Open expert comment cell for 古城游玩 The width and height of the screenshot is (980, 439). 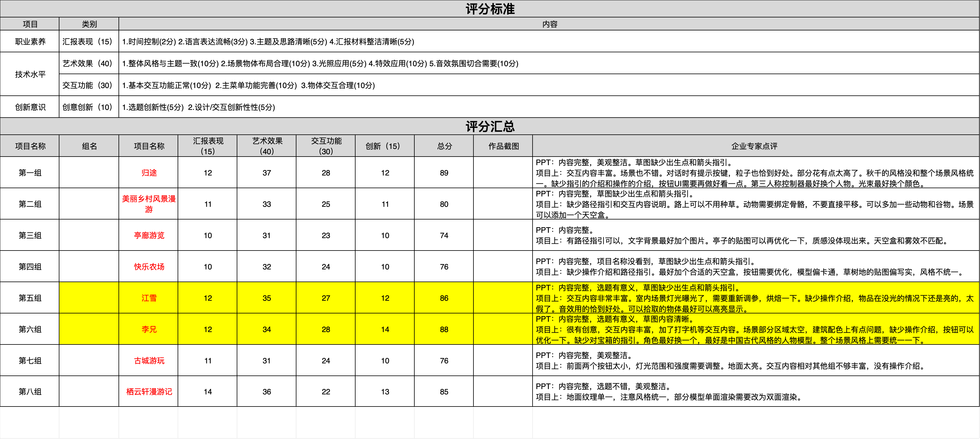point(756,360)
